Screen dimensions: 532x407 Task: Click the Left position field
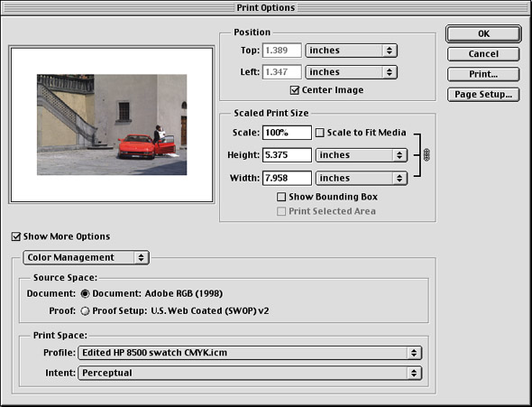pyautogui.click(x=281, y=72)
